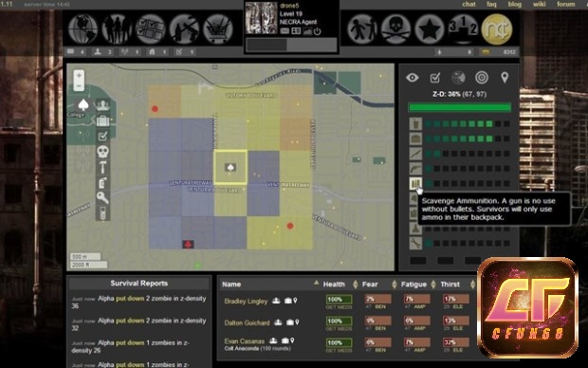Click the map zoom in plus button
588x368 pixels.
tap(79, 75)
